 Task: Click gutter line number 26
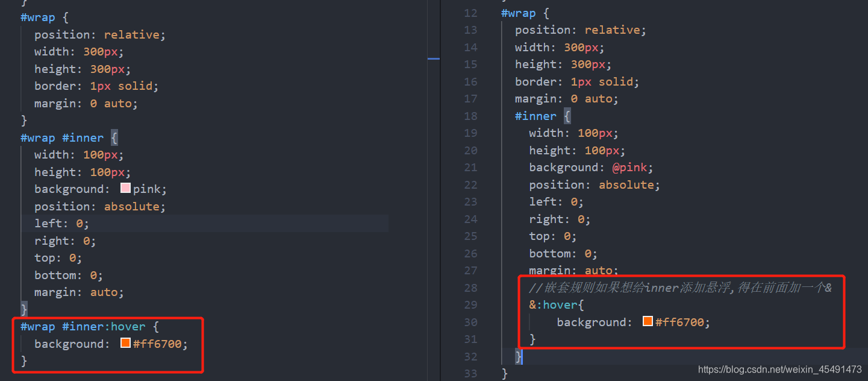pos(471,253)
